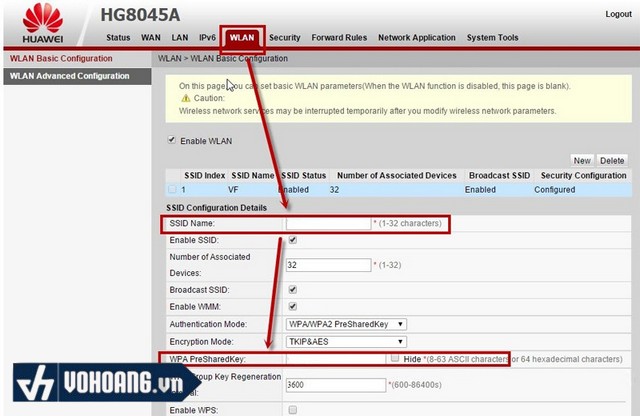Open the Security tab
Screen dimensions: 640x416
[x=284, y=38]
